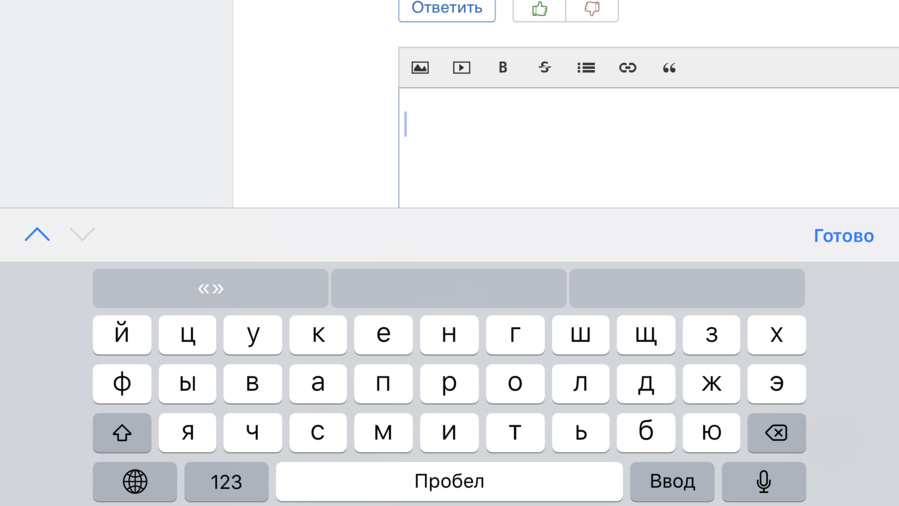Choose the «» suggestion in the prediction bar
Image resolution: width=899 pixels, height=506 pixels.
210,288
